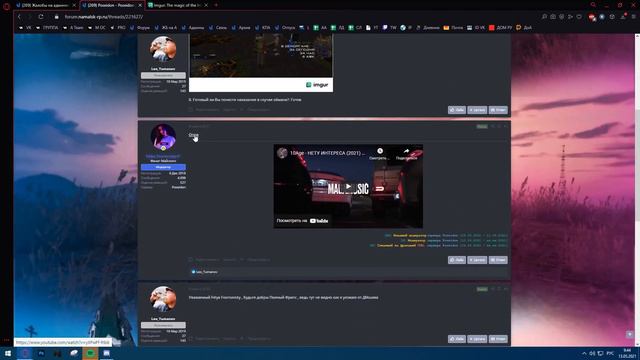The width and height of the screenshot is (640, 360).
Task: Switch to the Imgur tab
Action: click(x=178, y=5)
